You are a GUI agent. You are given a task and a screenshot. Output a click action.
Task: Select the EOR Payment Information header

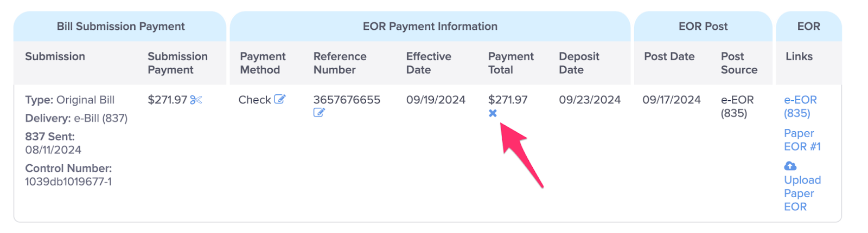pyautogui.click(x=430, y=26)
